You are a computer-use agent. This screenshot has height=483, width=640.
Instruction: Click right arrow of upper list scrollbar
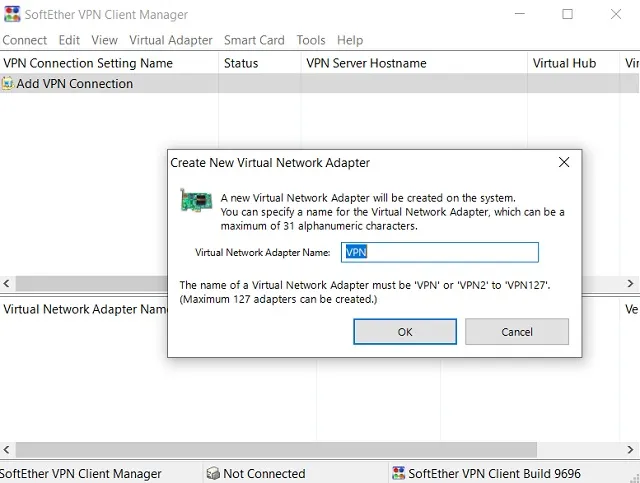coord(631,283)
